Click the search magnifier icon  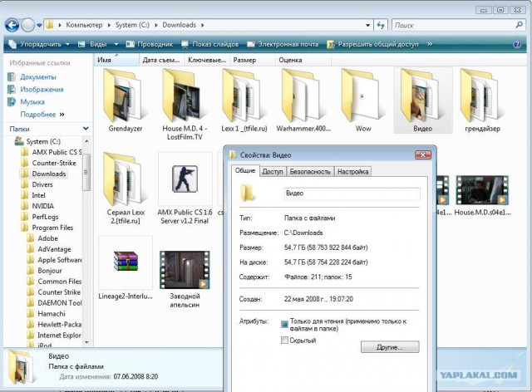(x=519, y=25)
